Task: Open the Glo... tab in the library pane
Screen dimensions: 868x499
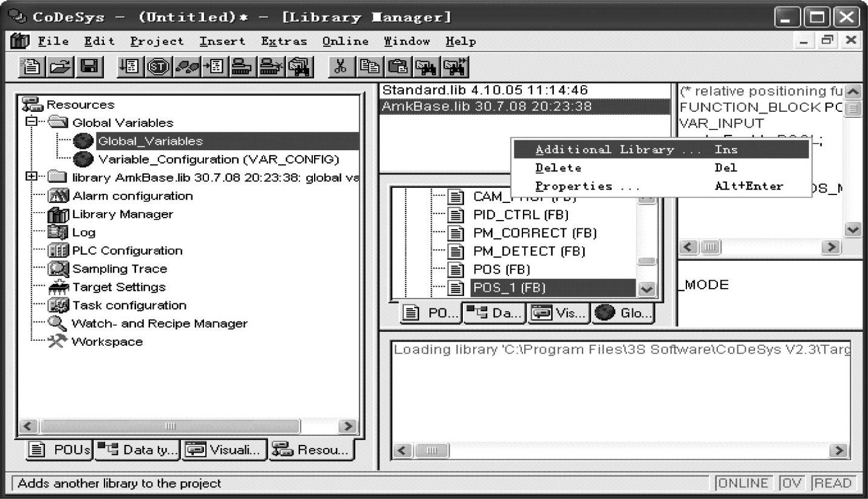Action: [623, 313]
